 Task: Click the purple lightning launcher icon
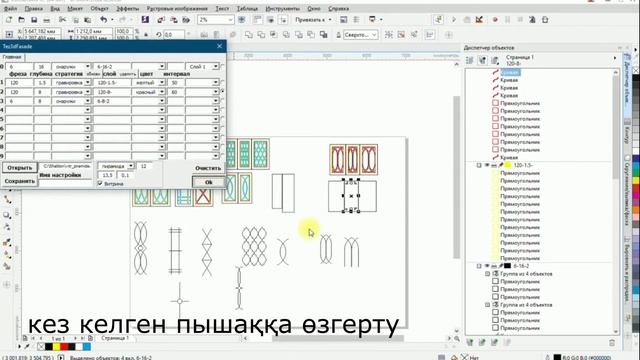coord(145,20)
